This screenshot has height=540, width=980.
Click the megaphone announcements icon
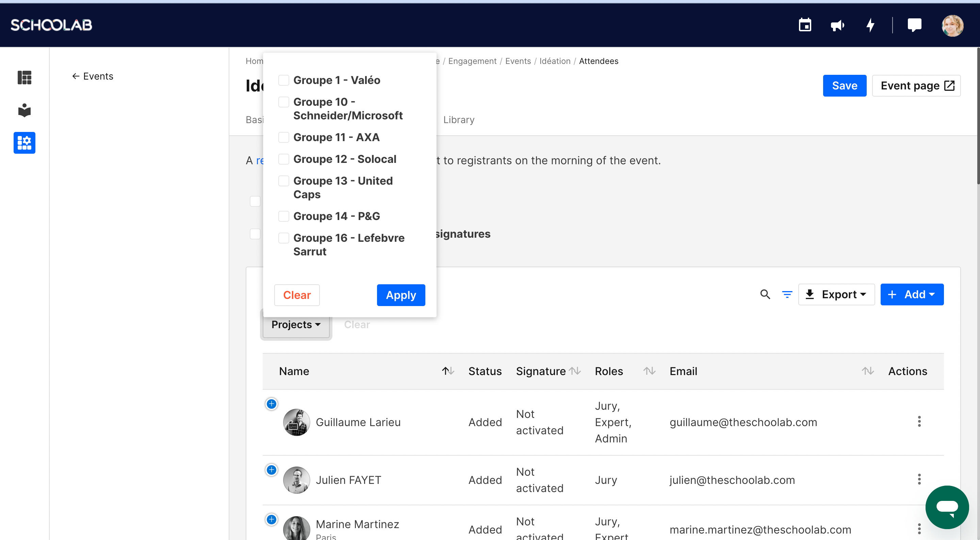click(837, 25)
